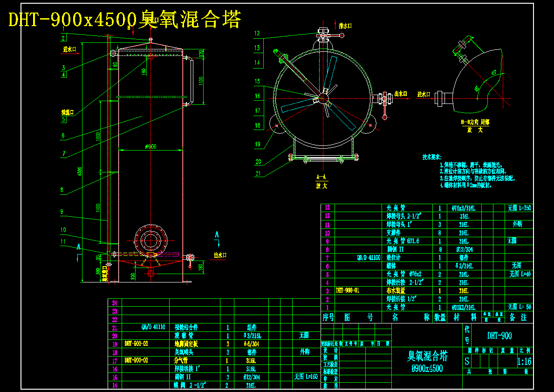Click the 'QB/D 41100' cell in row 7
Screen dimensions: 554x392
point(369,258)
